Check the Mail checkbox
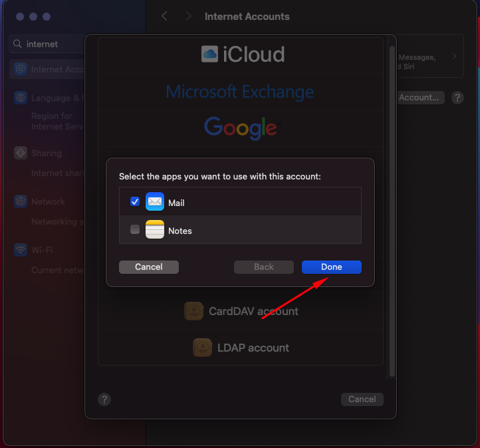Image resolution: width=480 pixels, height=448 pixels. pyautogui.click(x=135, y=201)
